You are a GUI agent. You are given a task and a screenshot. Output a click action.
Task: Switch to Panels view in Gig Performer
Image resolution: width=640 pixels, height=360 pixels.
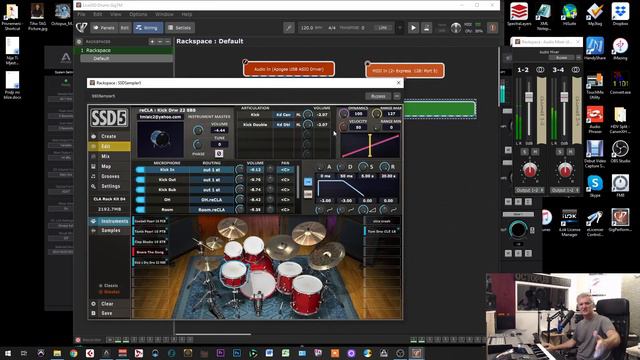[104, 28]
